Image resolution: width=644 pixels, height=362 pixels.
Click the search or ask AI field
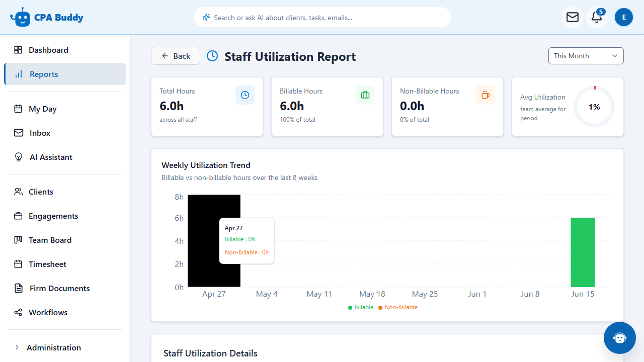pyautogui.click(x=322, y=17)
